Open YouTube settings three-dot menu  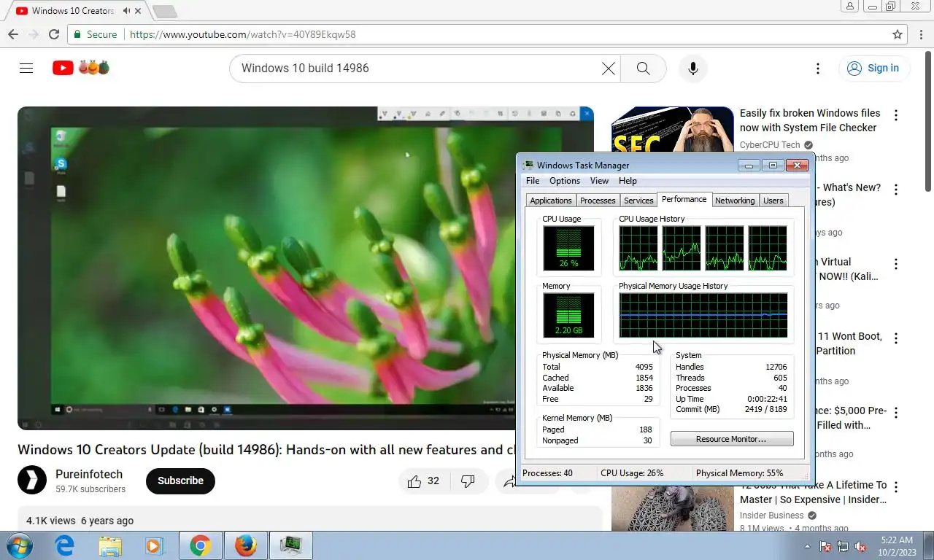pos(818,69)
